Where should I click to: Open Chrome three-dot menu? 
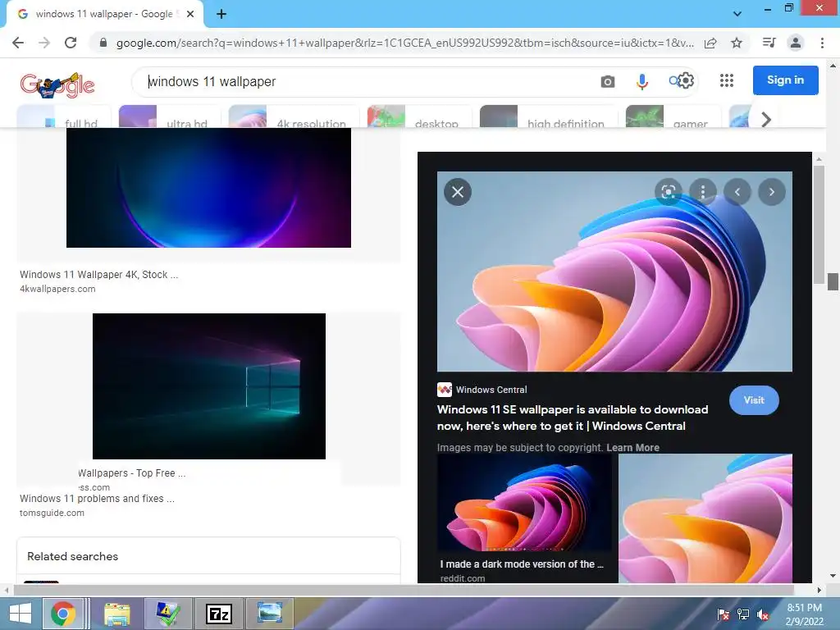click(x=822, y=43)
